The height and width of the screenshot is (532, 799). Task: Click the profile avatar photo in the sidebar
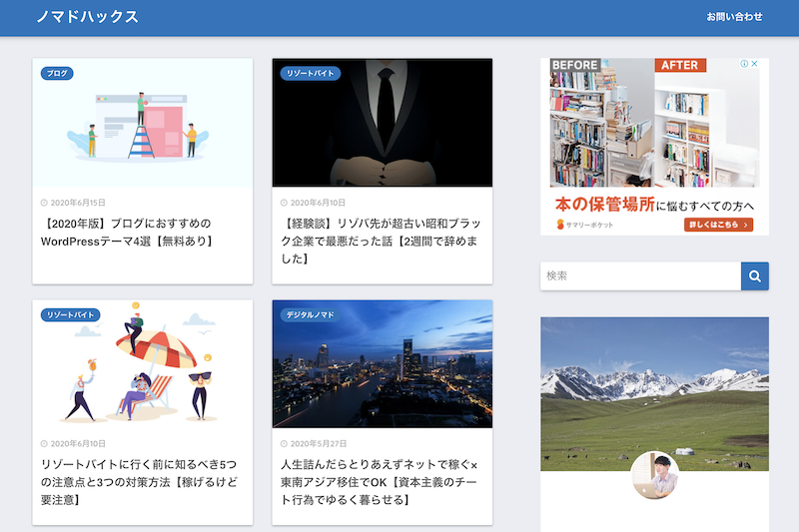[654, 476]
